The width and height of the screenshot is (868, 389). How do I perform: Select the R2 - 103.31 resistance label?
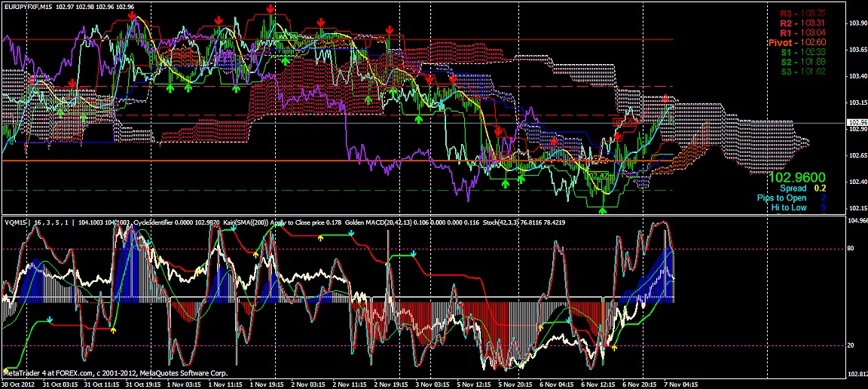[x=802, y=23]
